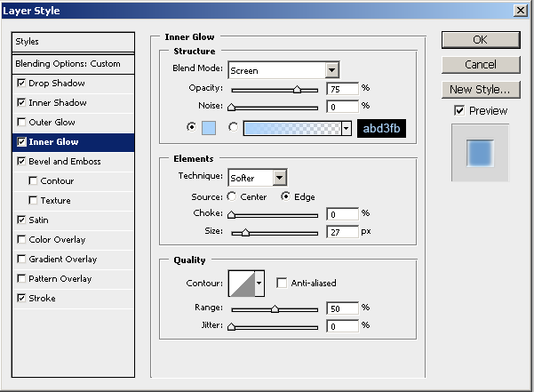Click the layer style preview thumbnail
This screenshot has width=534, height=392.
480,154
